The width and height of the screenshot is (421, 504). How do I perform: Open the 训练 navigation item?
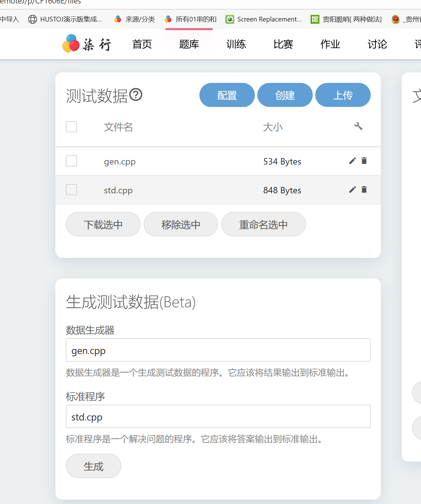tap(236, 44)
